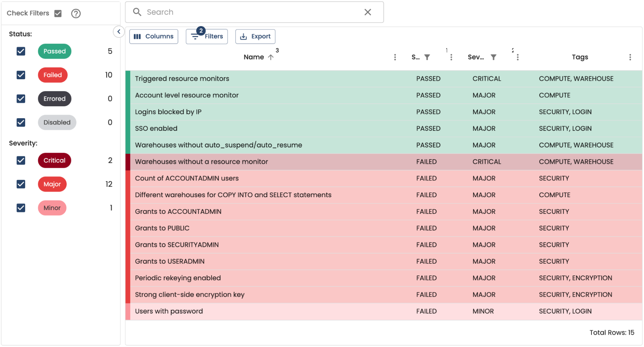Open the Columns selector icon
644x347 pixels.
click(138, 36)
